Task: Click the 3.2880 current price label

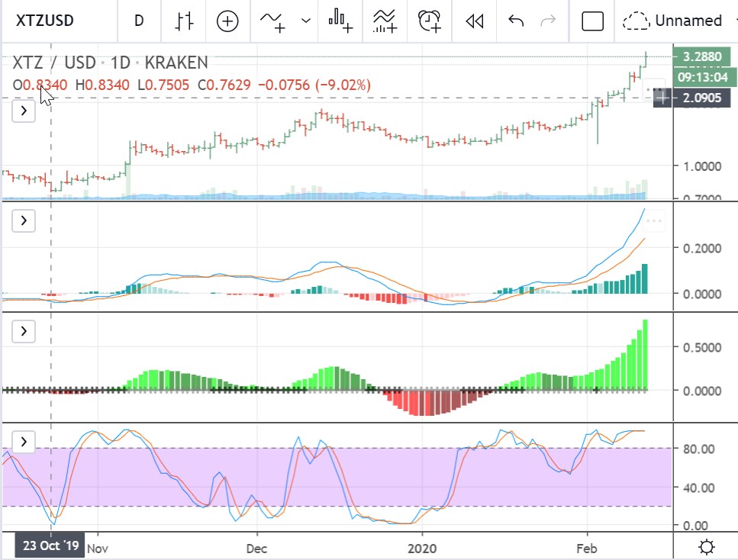Action: [702, 56]
